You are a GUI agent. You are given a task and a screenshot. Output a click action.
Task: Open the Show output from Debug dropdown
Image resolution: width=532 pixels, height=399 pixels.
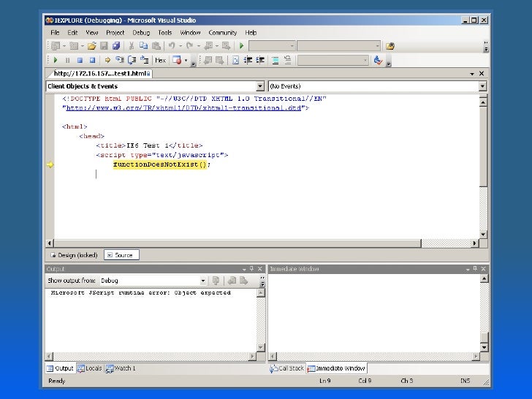[x=203, y=281]
